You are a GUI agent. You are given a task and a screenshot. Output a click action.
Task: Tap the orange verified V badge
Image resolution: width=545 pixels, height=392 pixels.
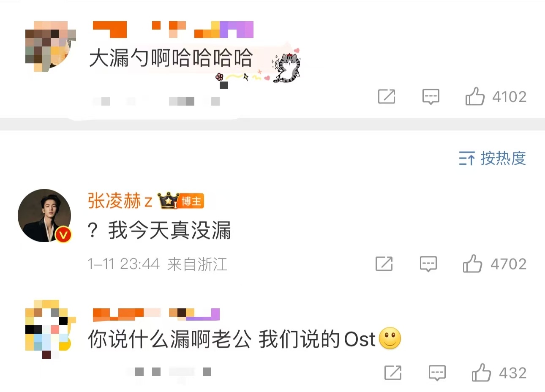coord(63,234)
